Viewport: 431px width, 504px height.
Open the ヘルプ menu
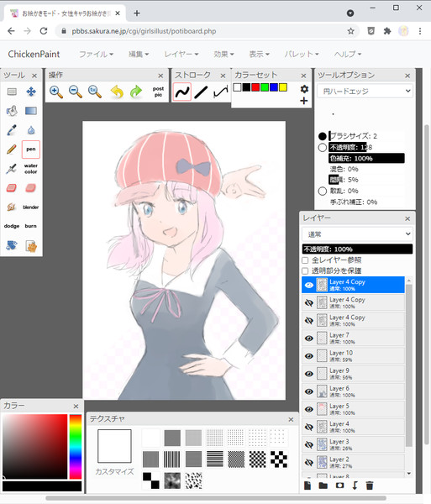click(x=348, y=54)
